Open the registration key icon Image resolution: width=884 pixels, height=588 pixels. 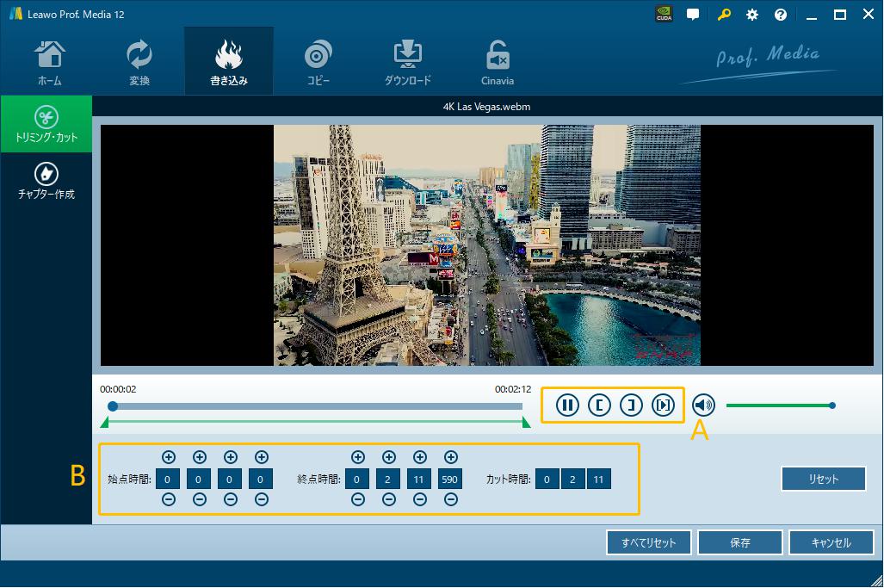click(x=724, y=15)
